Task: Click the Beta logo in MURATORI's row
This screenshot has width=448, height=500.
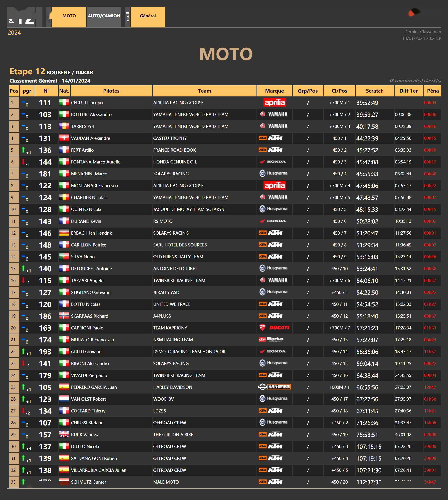Action: pos(275,340)
